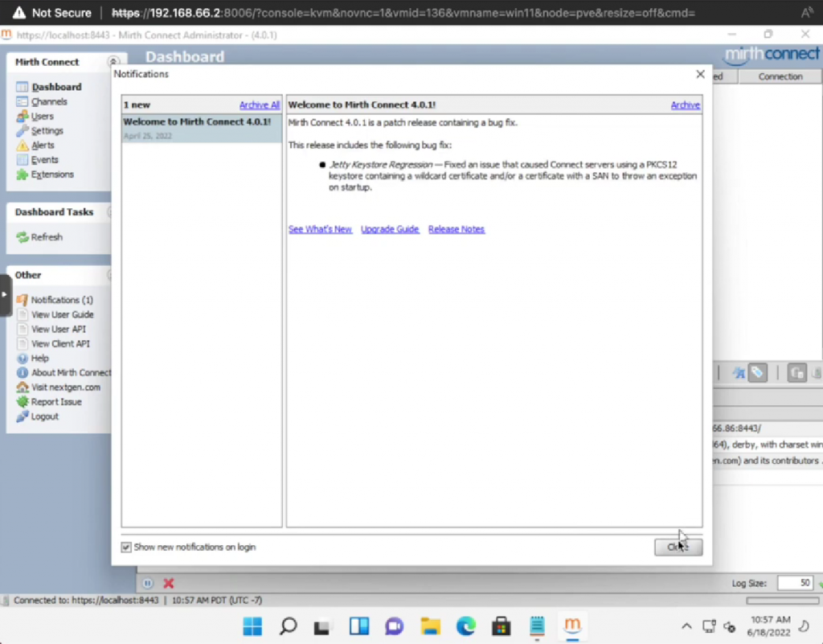Open Microsoft Store from taskbar
The height and width of the screenshot is (644, 823).
click(502, 626)
